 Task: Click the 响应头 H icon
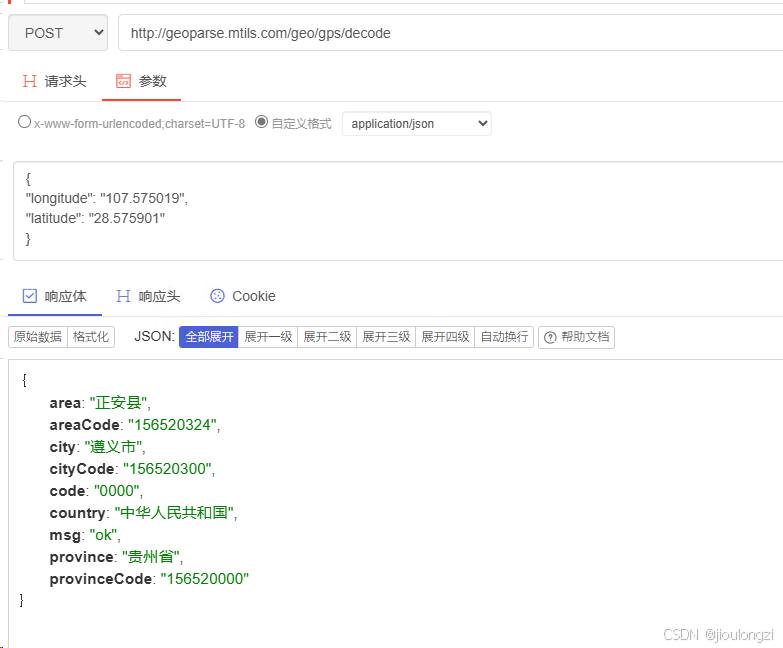click(x=123, y=296)
